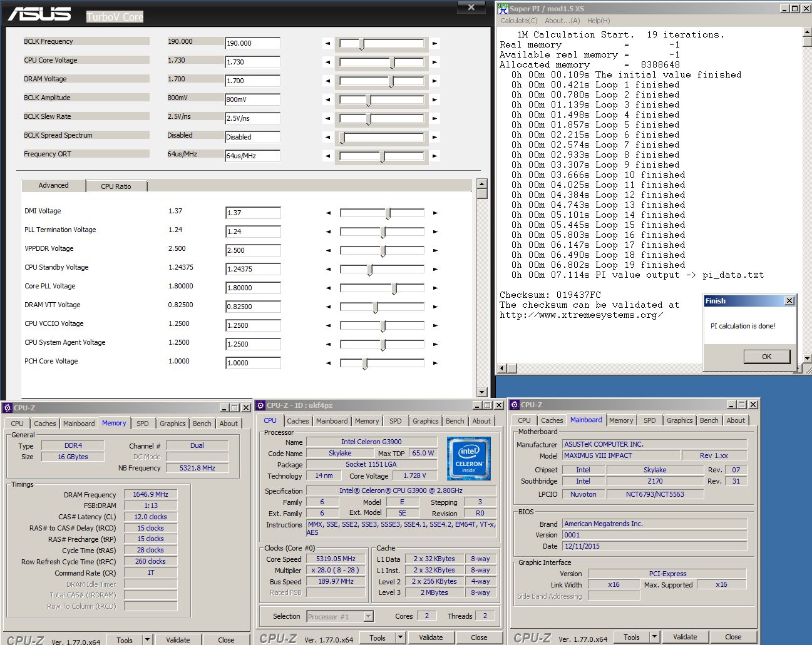The width and height of the screenshot is (812, 645).
Task: Click left arrow for CPU Standby Voltage
Action: coord(328,270)
